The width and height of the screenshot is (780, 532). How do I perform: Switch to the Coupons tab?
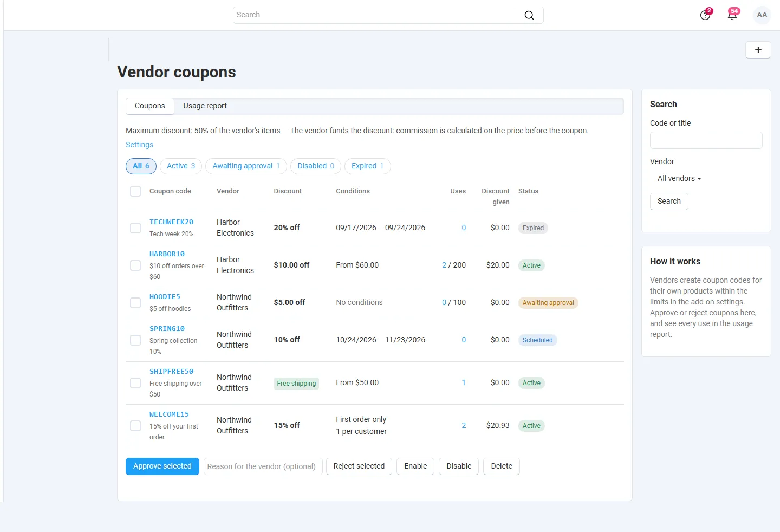coord(150,106)
